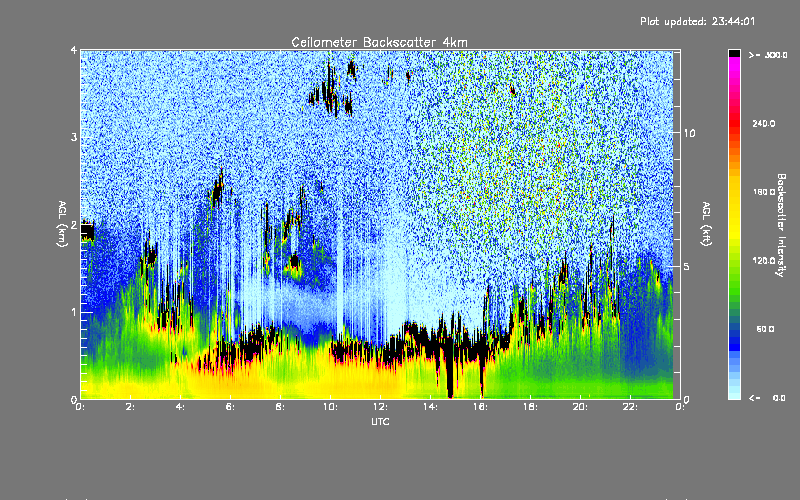Image resolution: width=800 pixels, height=500 pixels.
Task: Click the 'Ceilometer Backscatter 4km' plot title
Action: click(x=379, y=42)
